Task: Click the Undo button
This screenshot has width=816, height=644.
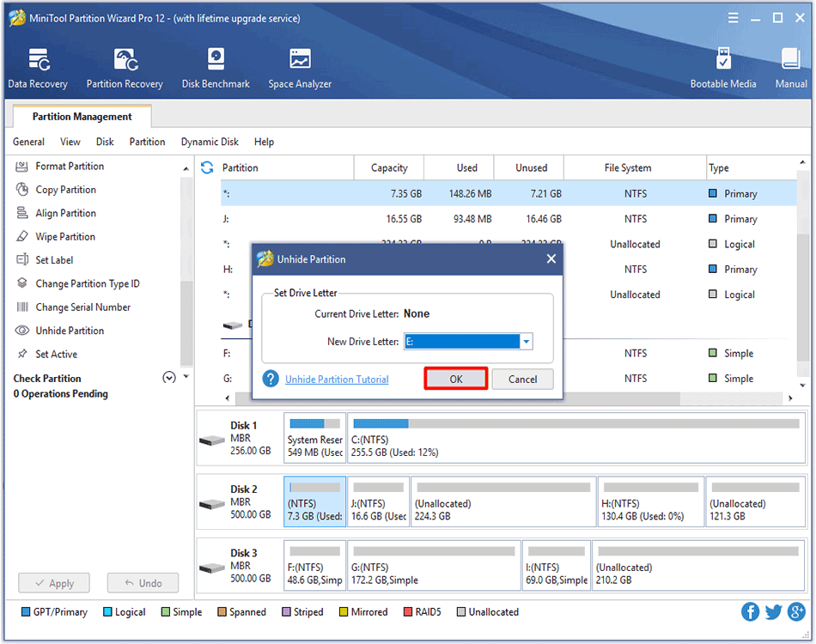Action: click(x=143, y=583)
